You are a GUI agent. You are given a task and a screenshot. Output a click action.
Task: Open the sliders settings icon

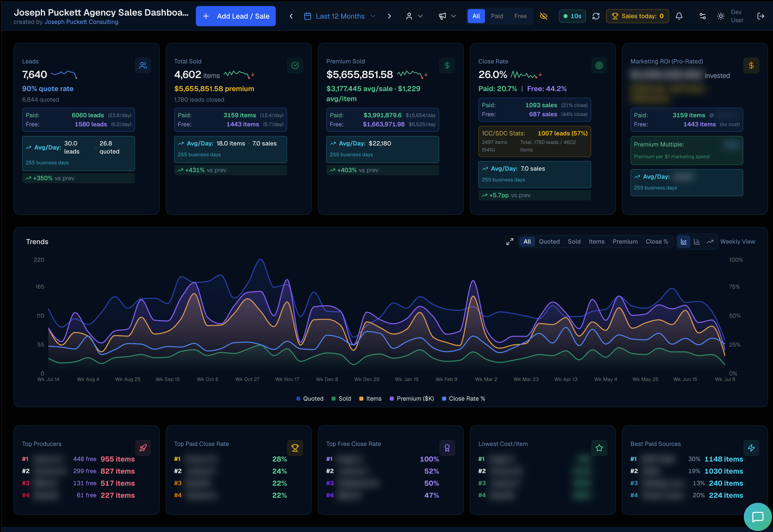(x=703, y=16)
